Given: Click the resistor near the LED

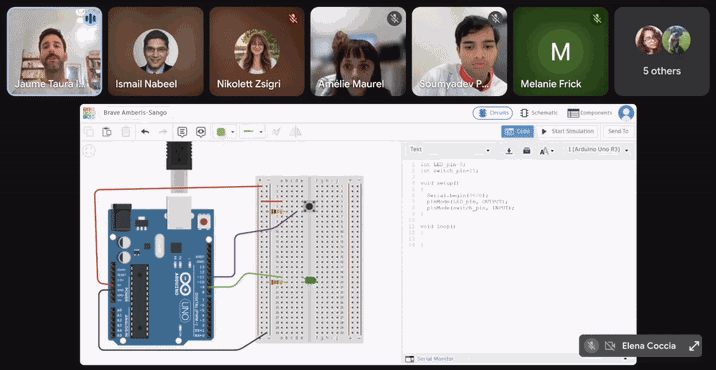Looking at the screenshot, I should point(277,282).
